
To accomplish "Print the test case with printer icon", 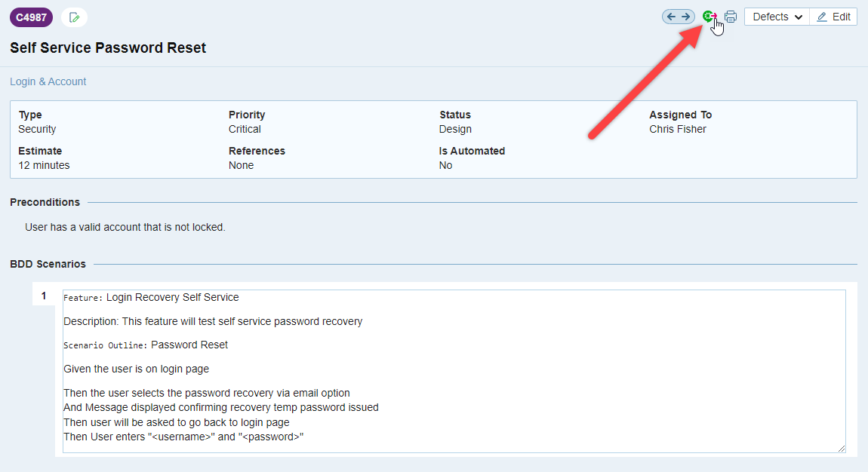I will (x=731, y=17).
